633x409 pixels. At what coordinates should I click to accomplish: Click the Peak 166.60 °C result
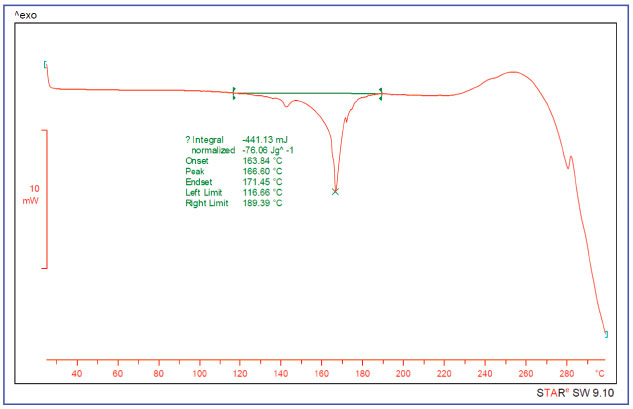[x=234, y=172]
